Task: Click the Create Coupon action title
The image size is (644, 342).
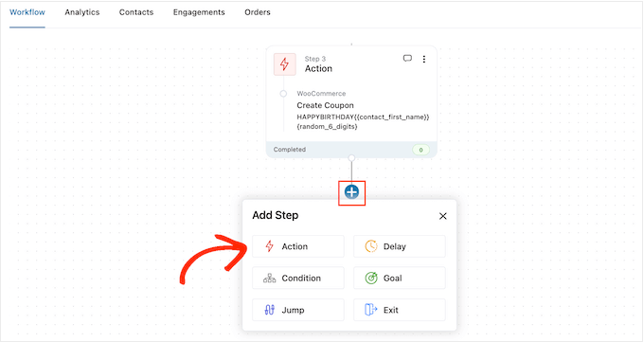Action: point(325,105)
